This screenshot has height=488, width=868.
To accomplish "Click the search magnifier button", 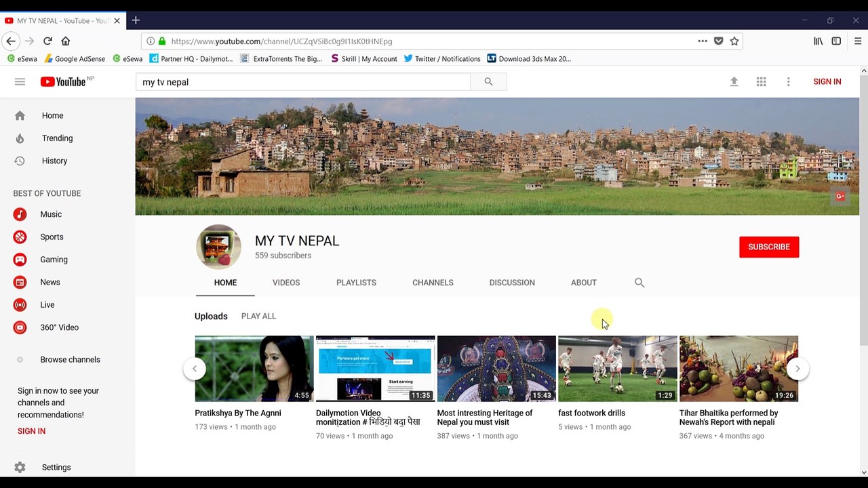I will [488, 82].
